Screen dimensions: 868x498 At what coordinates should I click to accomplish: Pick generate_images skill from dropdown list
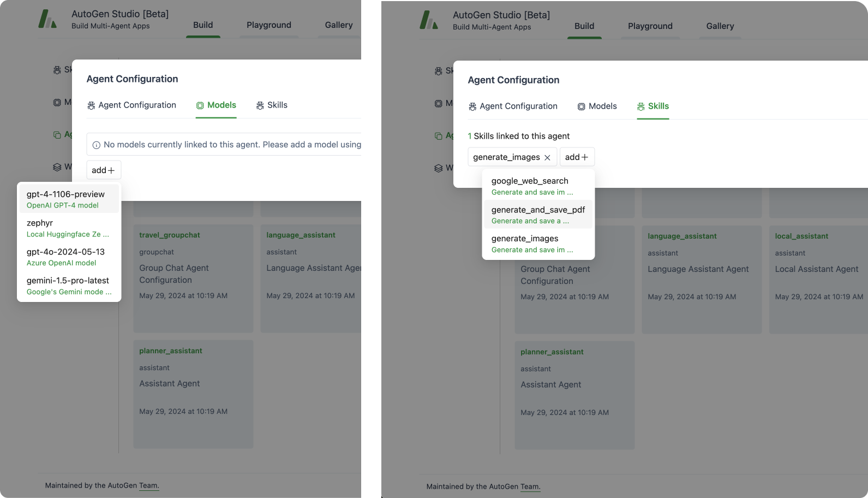[538, 244]
